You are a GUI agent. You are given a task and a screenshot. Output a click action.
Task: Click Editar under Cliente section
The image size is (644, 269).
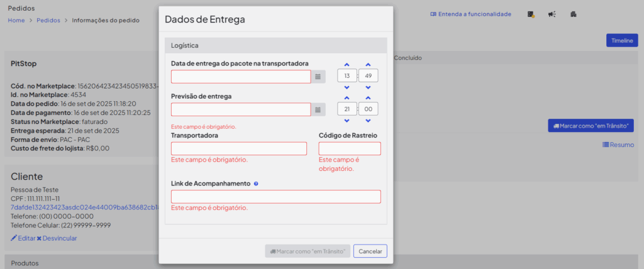coord(23,238)
